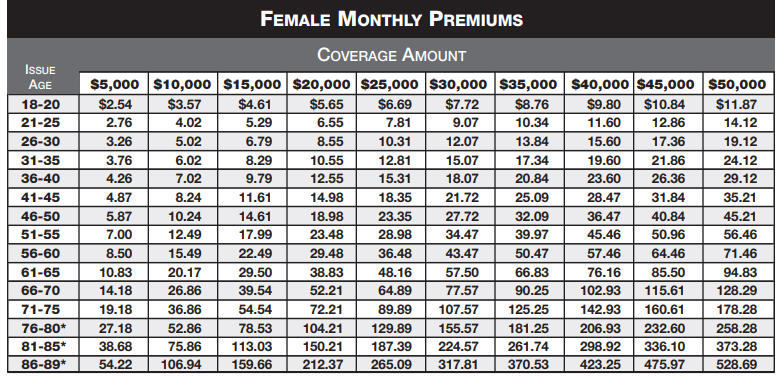Click the Female Monthly Premiums title
Image resolution: width=778 pixels, height=376 pixels.
pos(391,19)
